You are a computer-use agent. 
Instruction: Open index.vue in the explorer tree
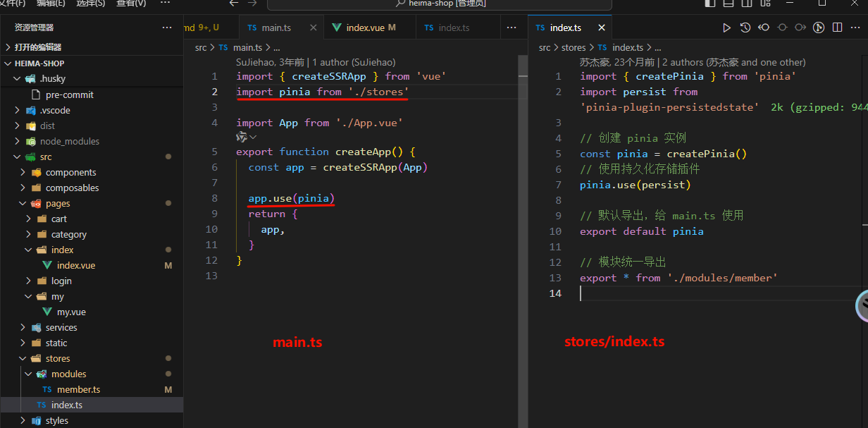click(92, 265)
